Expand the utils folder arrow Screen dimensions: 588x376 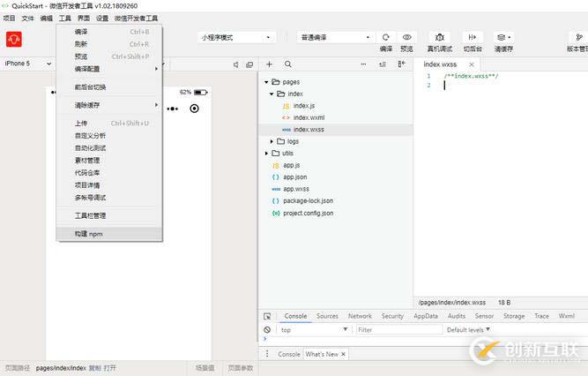click(x=266, y=154)
